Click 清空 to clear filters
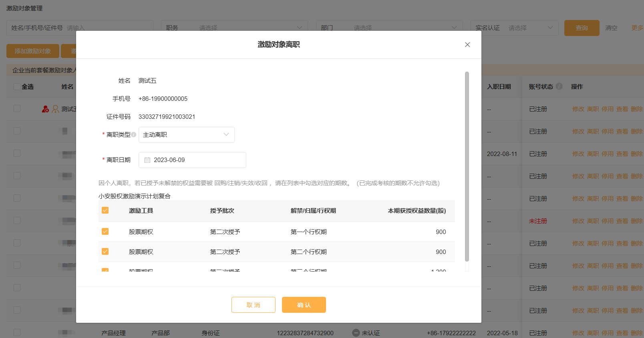 [611, 28]
